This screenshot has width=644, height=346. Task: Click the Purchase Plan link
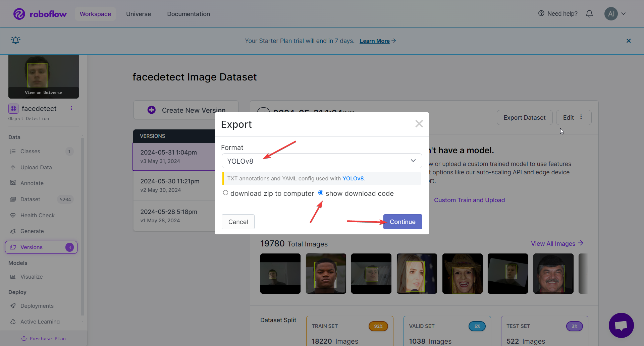point(44,339)
